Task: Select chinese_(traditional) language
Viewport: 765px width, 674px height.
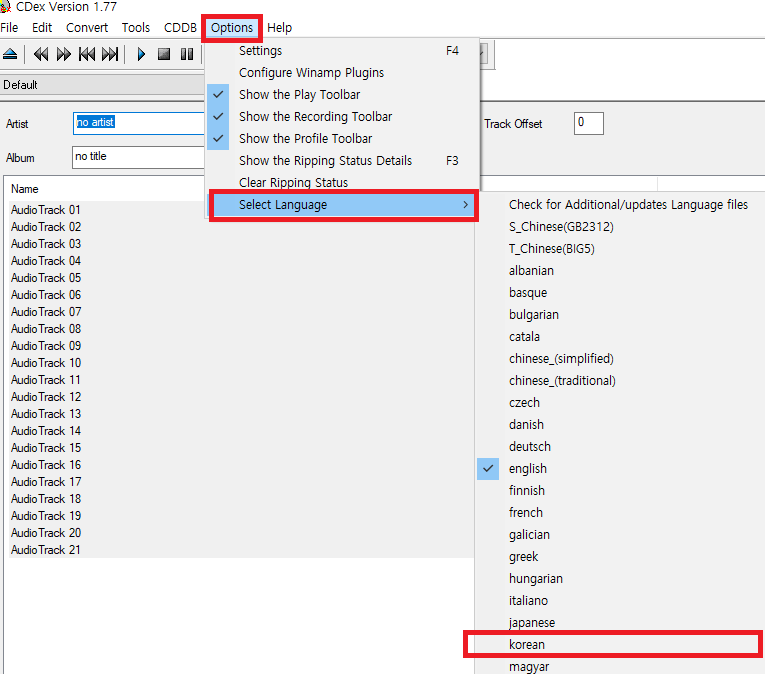Action: click(x=620, y=380)
